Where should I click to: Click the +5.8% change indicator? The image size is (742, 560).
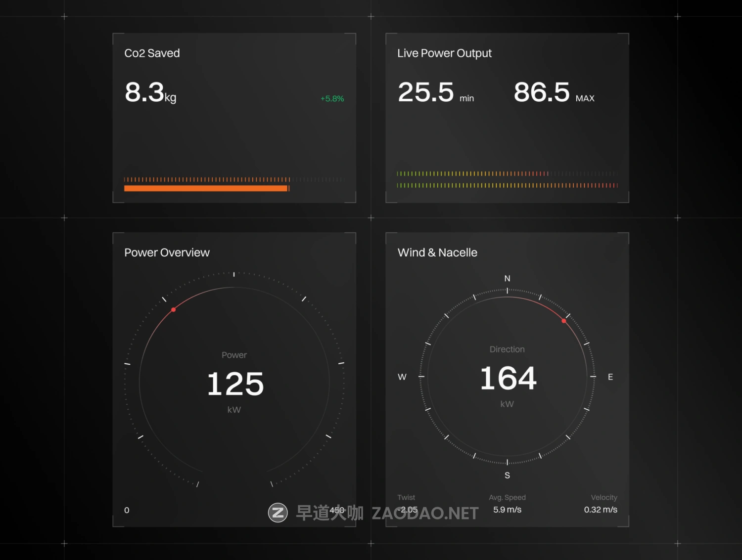[x=332, y=99]
